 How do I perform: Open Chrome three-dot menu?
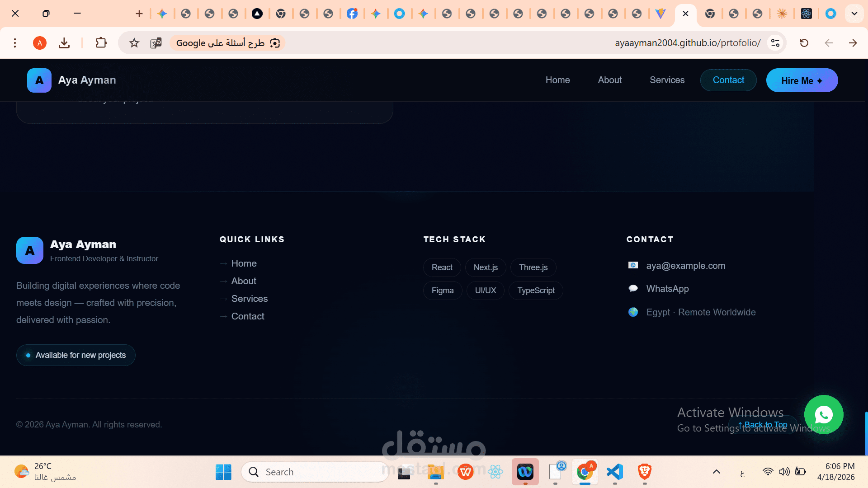point(15,43)
